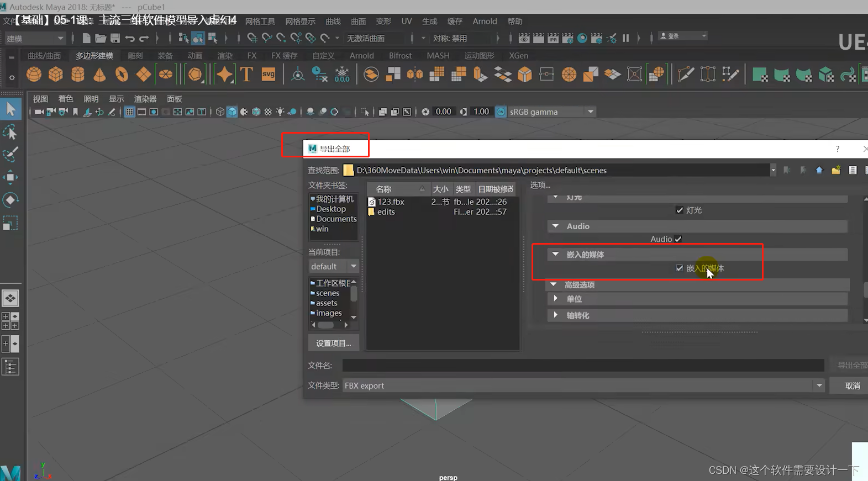Go to home folder in export dialog
Viewport: 868px width, 481px height.
(x=819, y=170)
